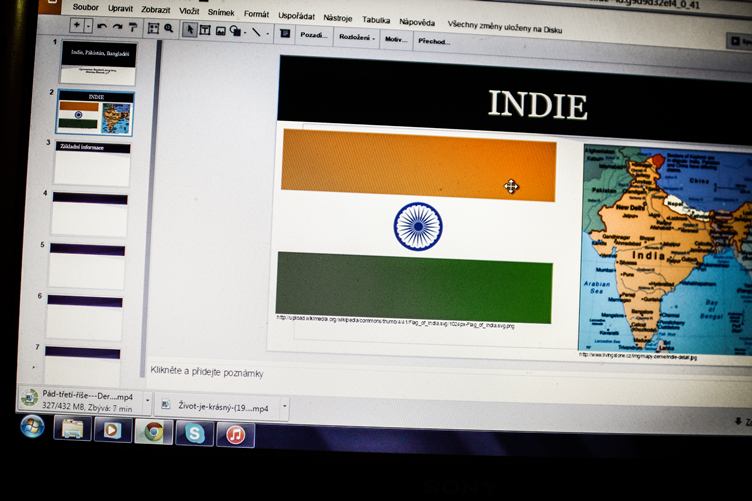Click 'Všechny změny uloženy na Disku' status

coord(505,27)
